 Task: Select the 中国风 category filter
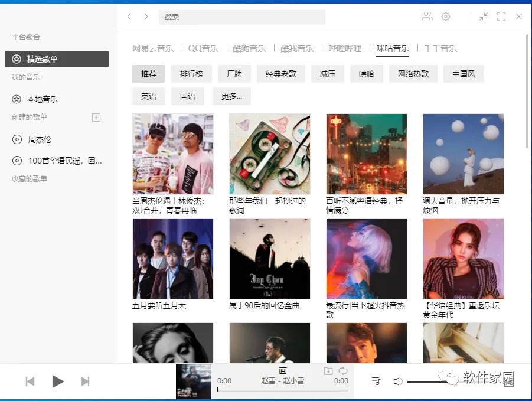pos(464,74)
